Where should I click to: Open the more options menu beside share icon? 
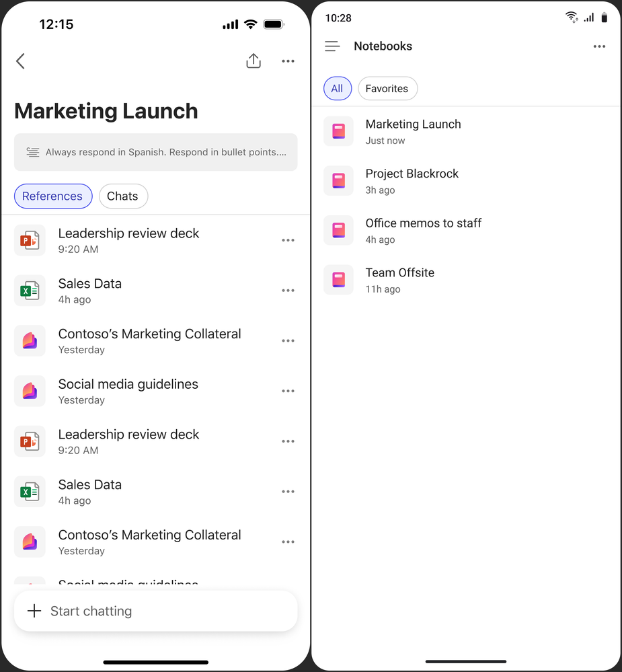[288, 61]
